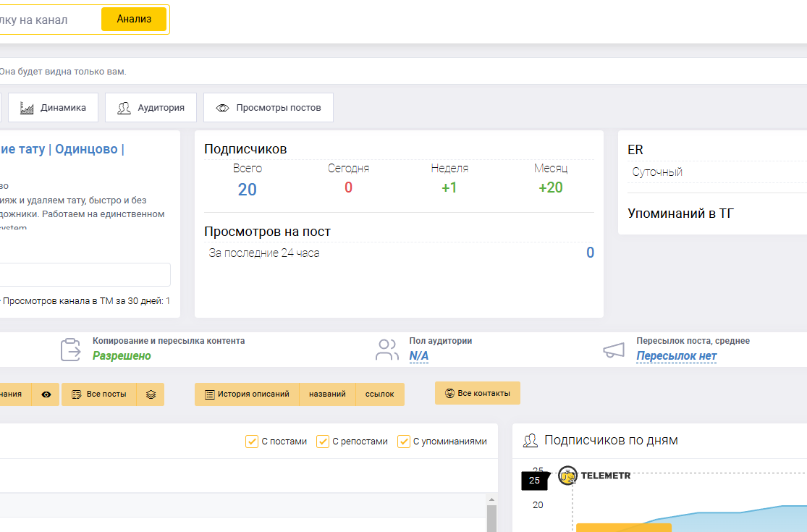Click the Суточный ER row
Image resolution: width=807 pixels, height=532 pixels.
point(717,172)
